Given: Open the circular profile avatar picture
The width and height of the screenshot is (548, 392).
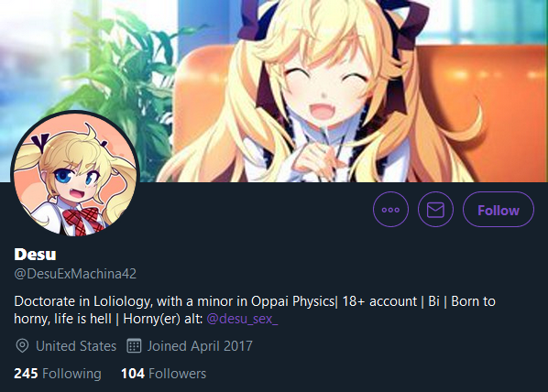Looking at the screenshot, I should coord(75,174).
